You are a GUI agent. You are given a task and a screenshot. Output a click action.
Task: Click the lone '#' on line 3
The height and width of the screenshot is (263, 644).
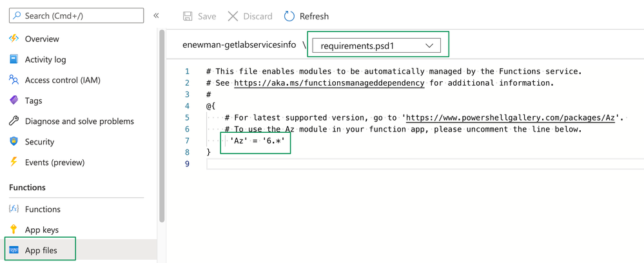point(209,94)
